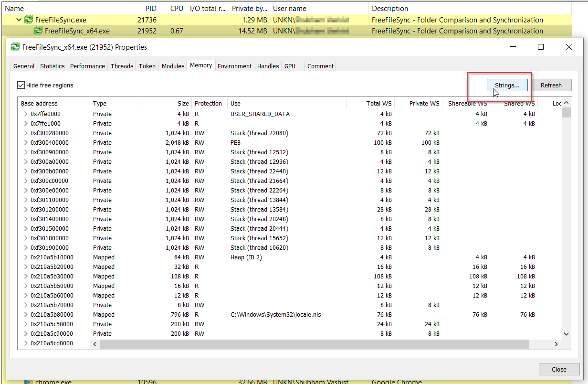
Task: Expand the 0x7ffe0000 memory region
Action: tap(25, 114)
